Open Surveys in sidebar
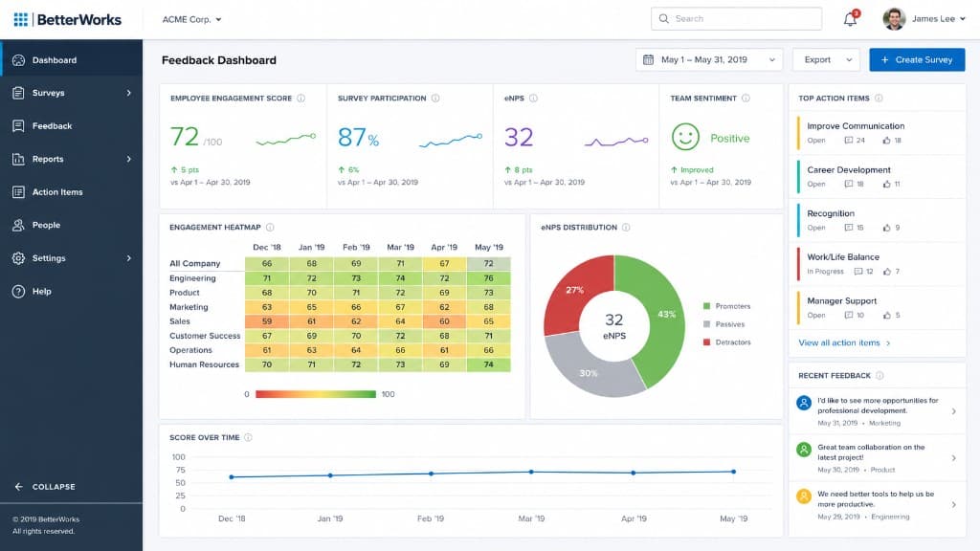Image resolution: width=980 pixels, height=551 pixels. pyautogui.click(x=71, y=93)
